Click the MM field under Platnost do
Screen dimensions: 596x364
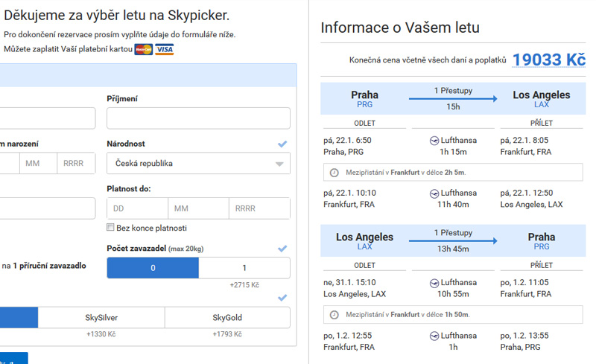tap(198, 208)
